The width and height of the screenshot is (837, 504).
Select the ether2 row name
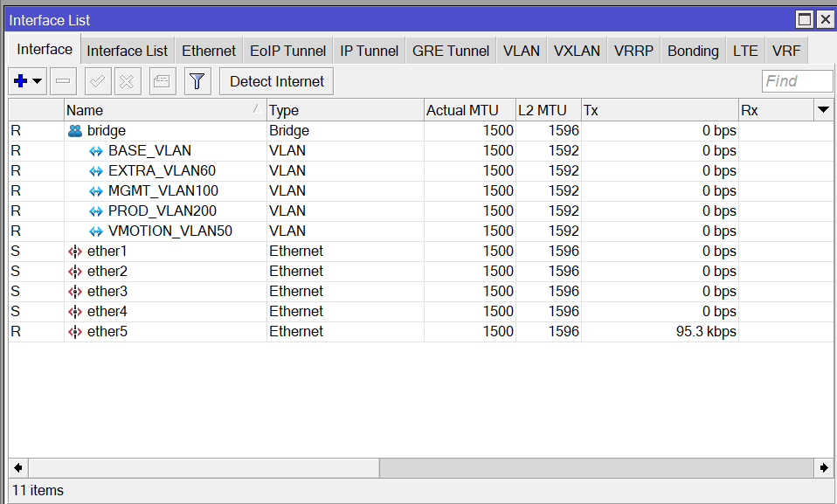107,272
